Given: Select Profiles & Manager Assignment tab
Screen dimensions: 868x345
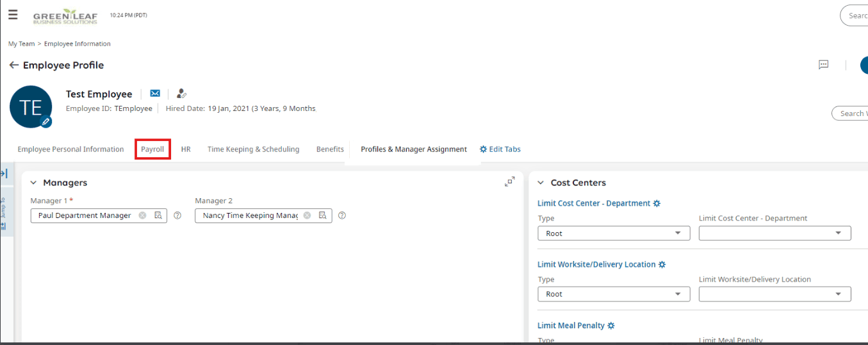Looking at the screenshot, I should [x=414, y=149].
